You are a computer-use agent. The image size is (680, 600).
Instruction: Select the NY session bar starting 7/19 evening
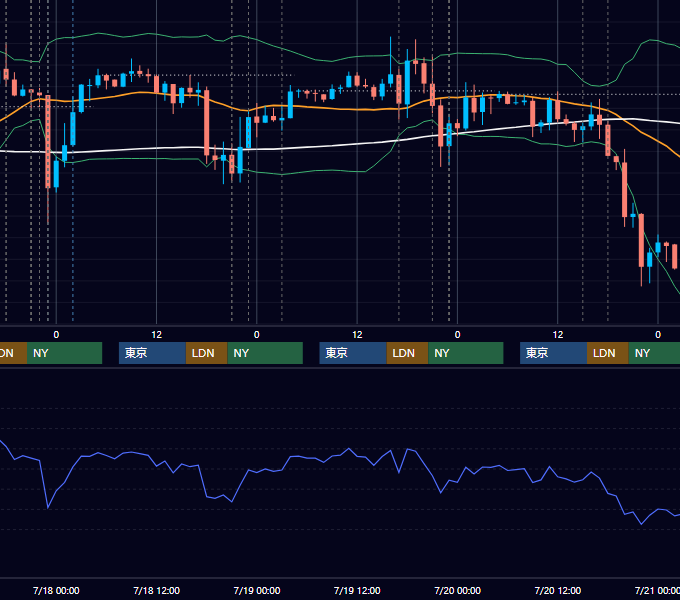point(466,353)
